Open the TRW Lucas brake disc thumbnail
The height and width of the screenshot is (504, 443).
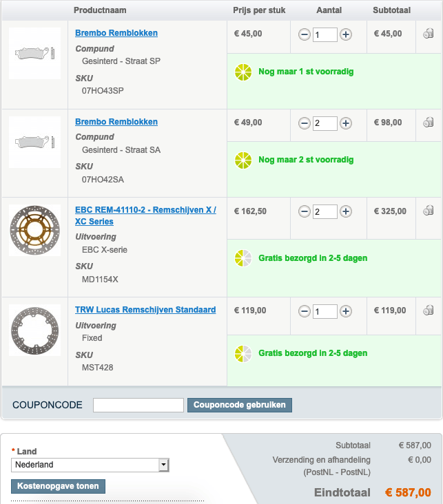(x=35, y=330)
